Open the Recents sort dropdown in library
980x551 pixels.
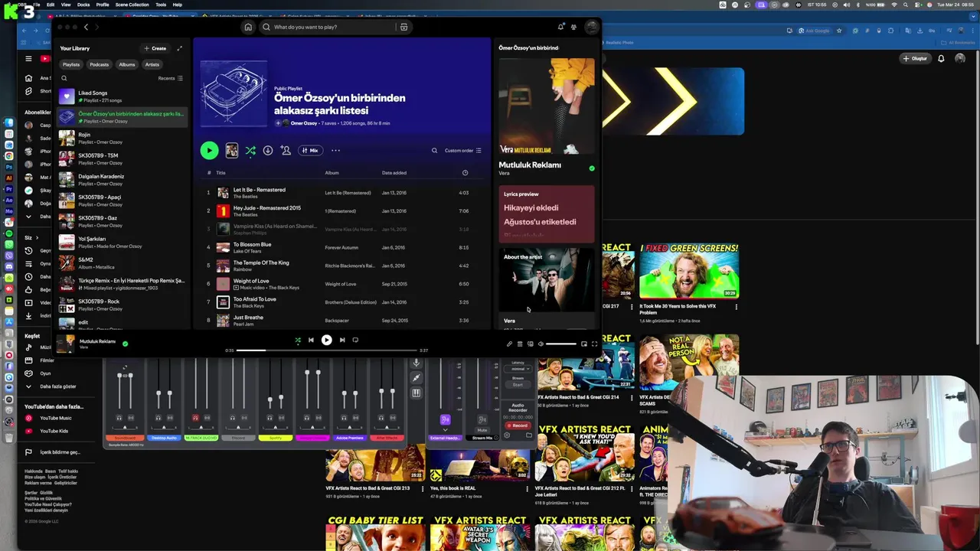(x=170, y=78)
